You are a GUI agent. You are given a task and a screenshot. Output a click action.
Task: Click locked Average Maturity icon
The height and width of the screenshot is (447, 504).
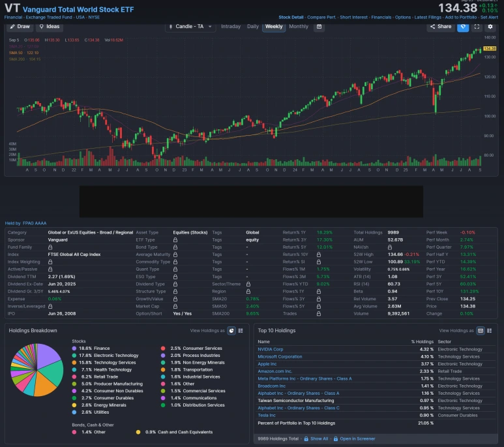pos(175,254)
